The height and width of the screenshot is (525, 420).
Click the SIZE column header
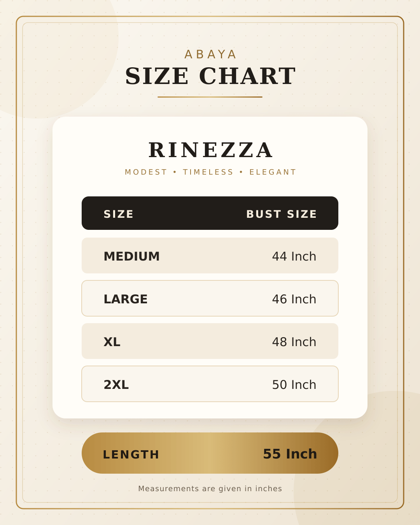pos(119,214)
